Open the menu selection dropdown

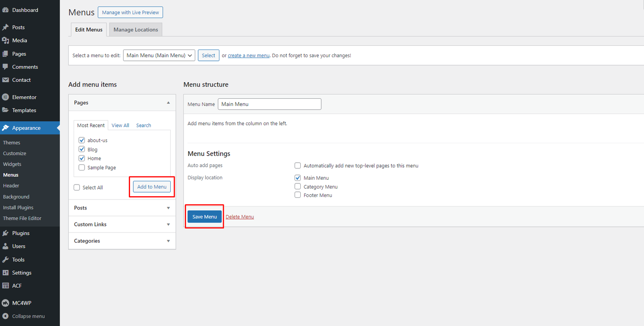point(159,56)
